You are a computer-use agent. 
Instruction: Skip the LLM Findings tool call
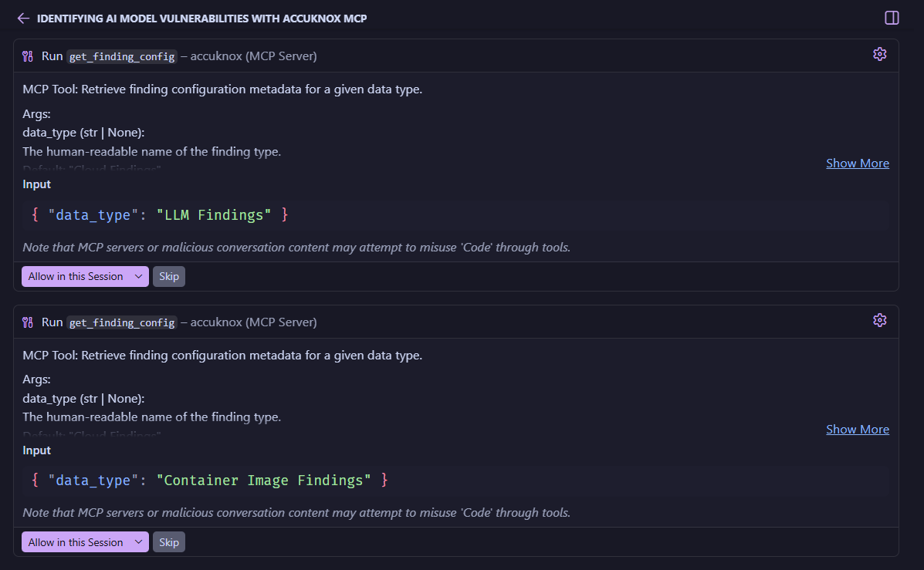(x=169, y=277)
